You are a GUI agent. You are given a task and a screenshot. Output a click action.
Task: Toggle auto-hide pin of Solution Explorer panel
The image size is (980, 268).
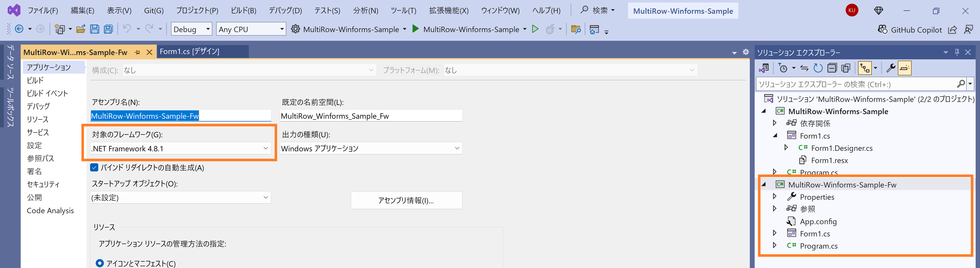(x=957, y=52)
